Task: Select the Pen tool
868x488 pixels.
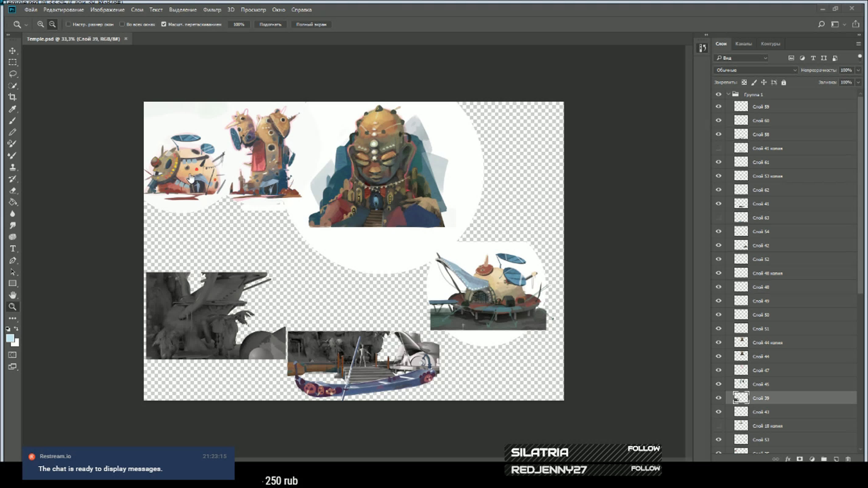Action: (13, 260)
